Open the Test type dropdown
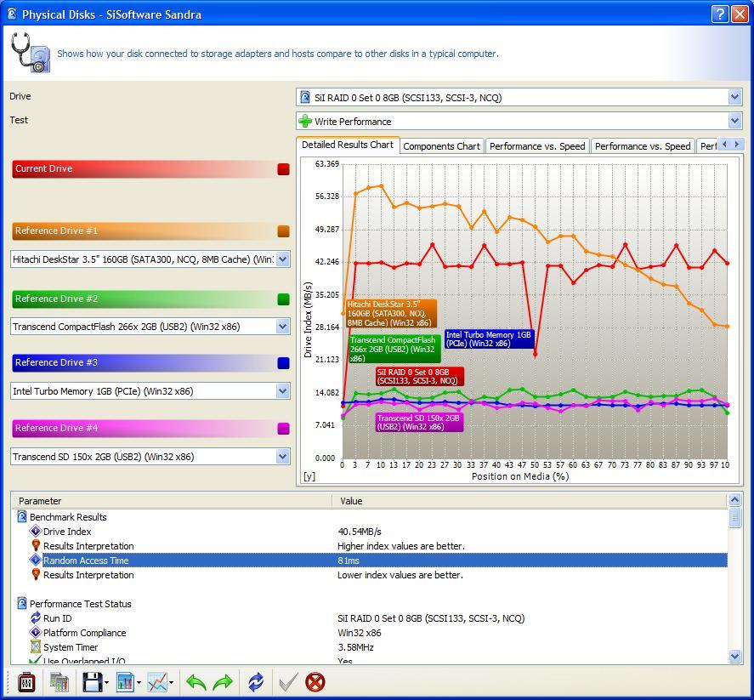754x700 pixels. point(734,121)
